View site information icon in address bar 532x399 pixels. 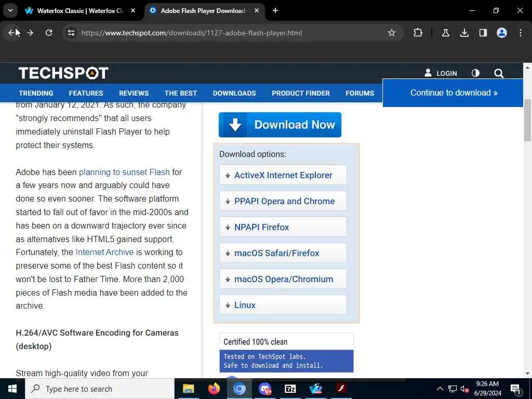71,33
